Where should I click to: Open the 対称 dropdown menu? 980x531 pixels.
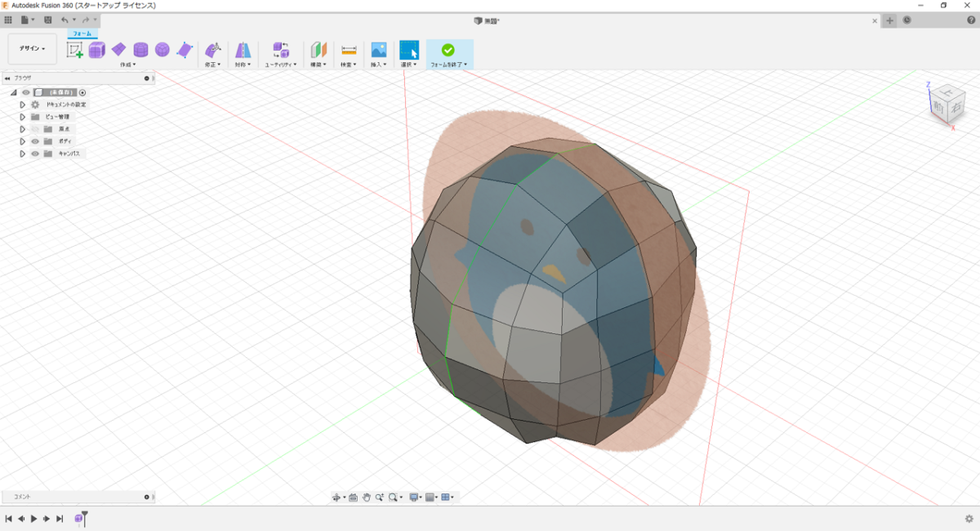click(x=243, y=64)
